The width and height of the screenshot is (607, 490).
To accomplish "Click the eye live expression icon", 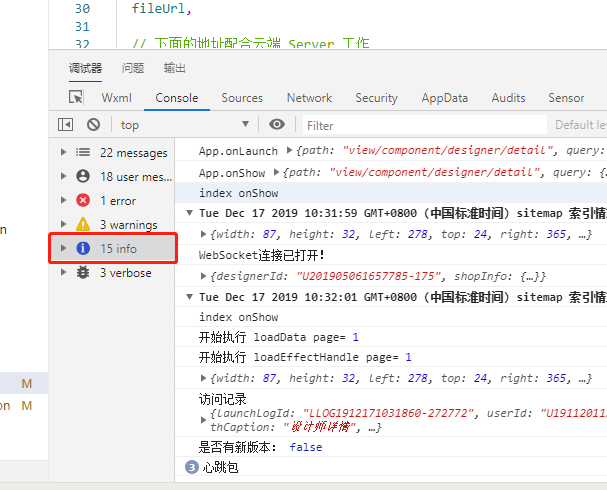I will pos(277,125).
